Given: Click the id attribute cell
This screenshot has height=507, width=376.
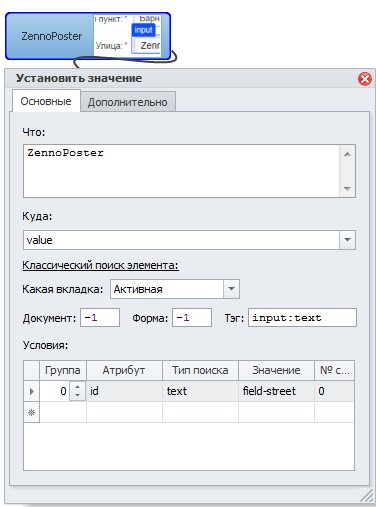Looking at the screenshot, I should [124, 391].
